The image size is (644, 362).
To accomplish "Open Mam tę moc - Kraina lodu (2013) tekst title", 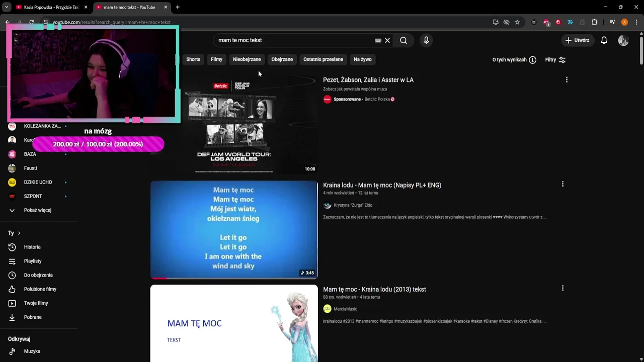I will 374,289.
